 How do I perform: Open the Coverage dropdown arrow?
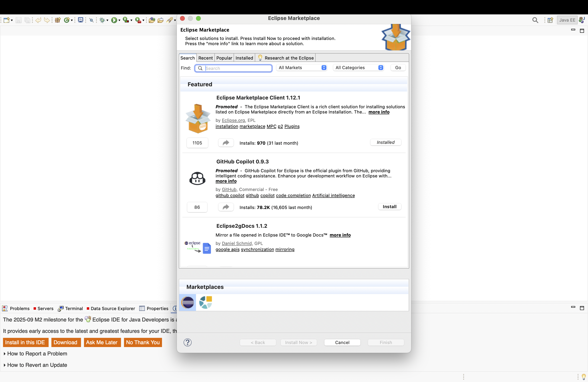(x=131, y=20)
